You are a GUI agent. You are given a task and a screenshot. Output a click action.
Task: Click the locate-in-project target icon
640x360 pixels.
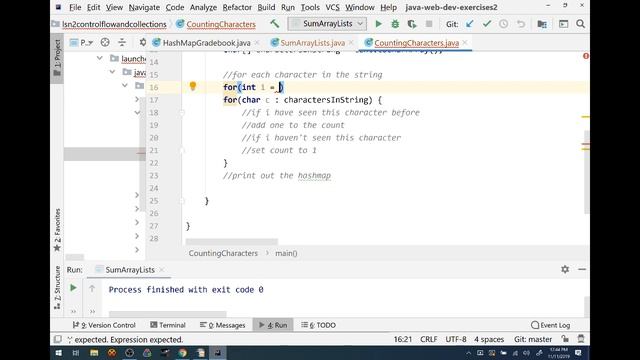[x=105, y=42]
